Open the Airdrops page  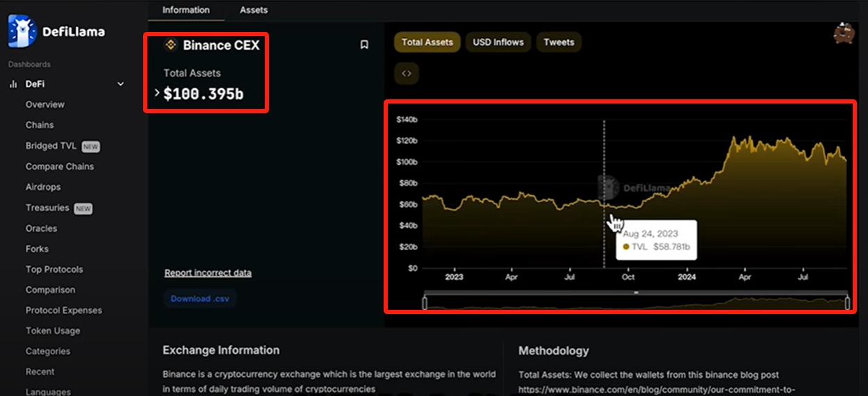pyautogui.click(x=43, y=187)
